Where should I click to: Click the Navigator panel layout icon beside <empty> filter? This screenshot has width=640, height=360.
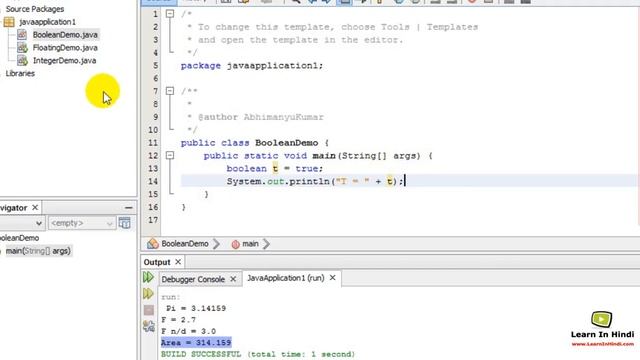[x=124, y=223]
